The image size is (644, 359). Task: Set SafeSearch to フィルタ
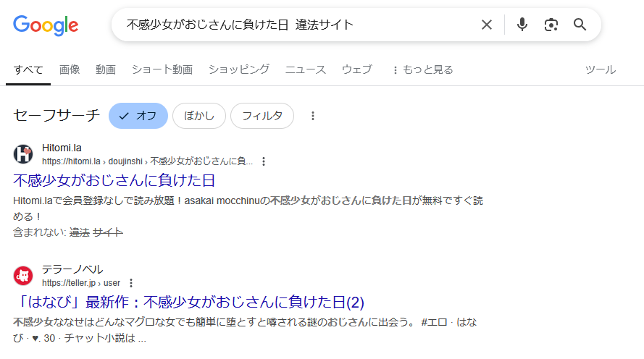[262, 116]
